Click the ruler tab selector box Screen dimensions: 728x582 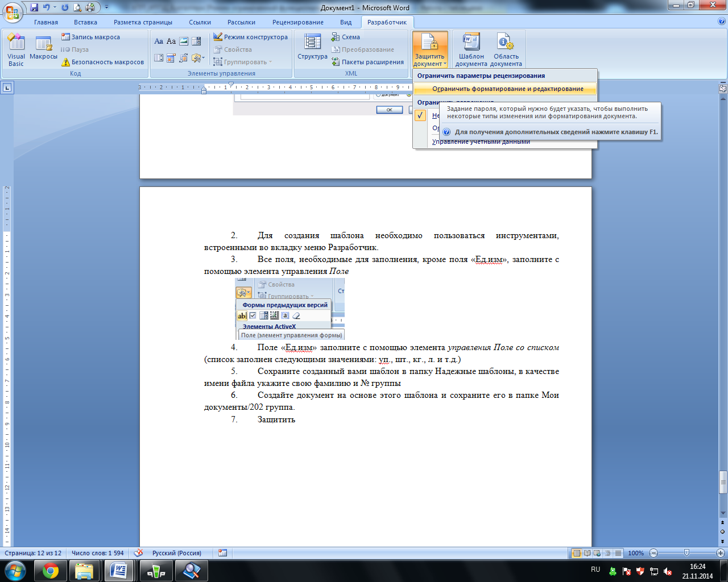point(7,88)
